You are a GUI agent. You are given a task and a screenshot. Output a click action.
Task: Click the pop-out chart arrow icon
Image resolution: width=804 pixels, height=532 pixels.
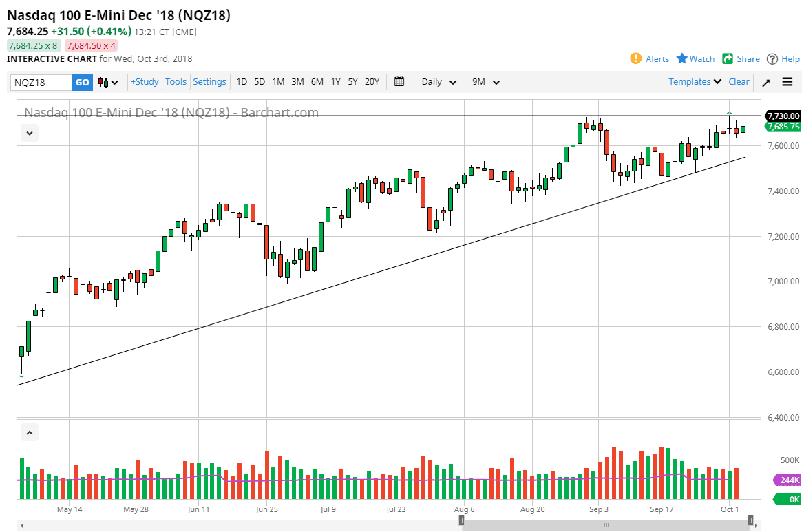[x=765, y=81]
